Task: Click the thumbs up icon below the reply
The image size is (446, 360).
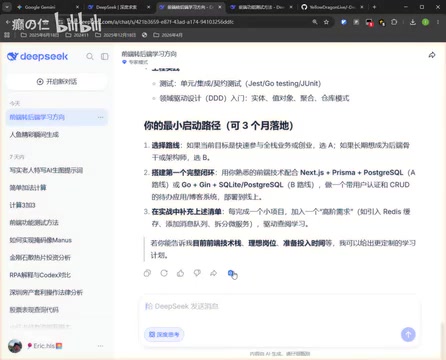Action: tap(180, 273)
